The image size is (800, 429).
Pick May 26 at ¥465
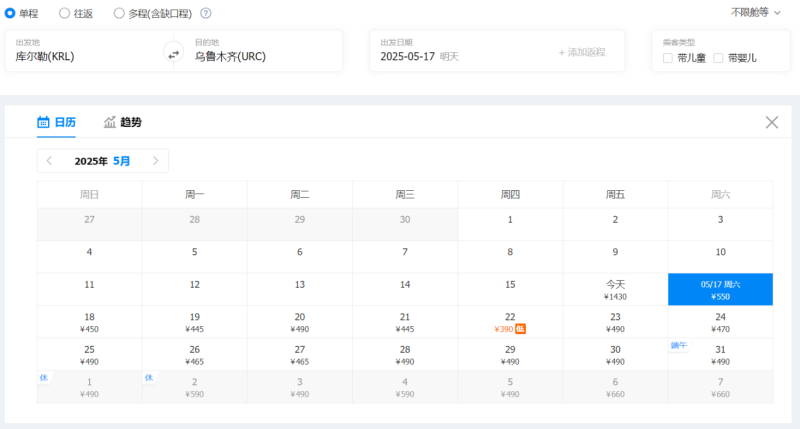point(194,355)
